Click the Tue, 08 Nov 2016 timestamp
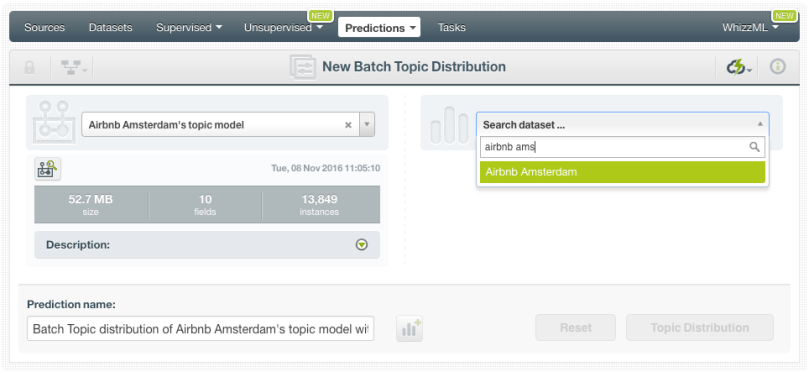The width and height of the screenshot is (809, 372). tap(326, 168)
